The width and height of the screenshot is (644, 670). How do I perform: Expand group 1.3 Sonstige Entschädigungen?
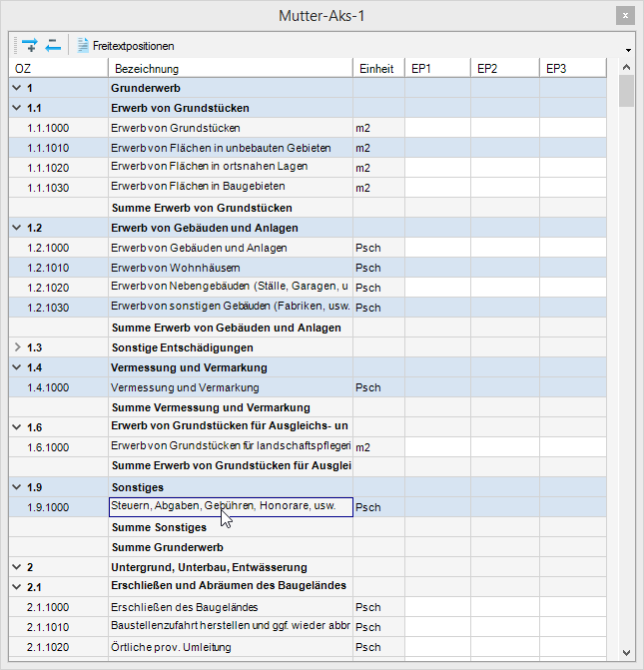tap(17, 346)
